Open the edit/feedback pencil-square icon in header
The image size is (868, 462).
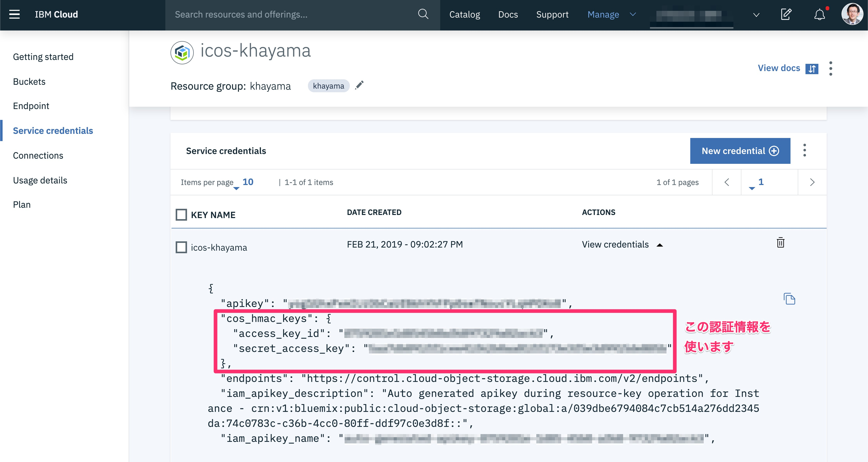tap(786, 14)
